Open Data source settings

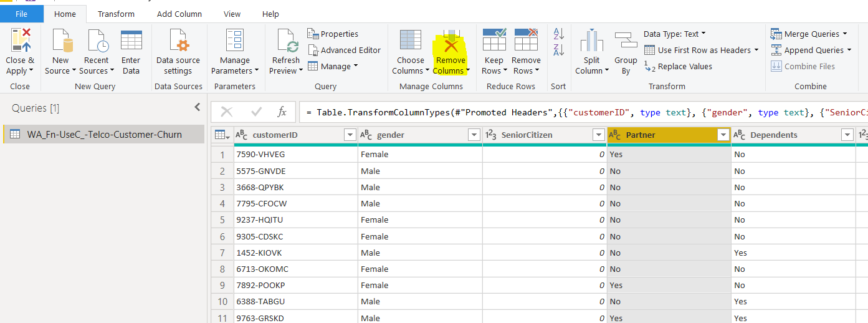click(x=178, y=41)
